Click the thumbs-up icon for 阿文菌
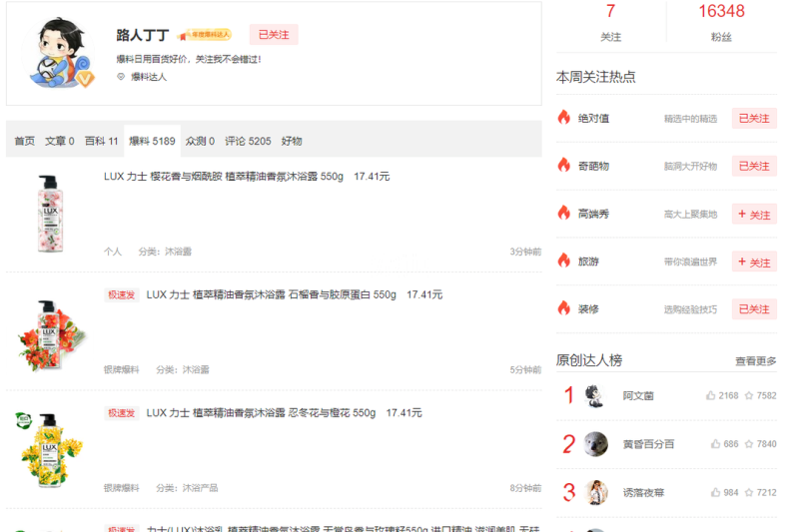799x532 pixels. 711,396
